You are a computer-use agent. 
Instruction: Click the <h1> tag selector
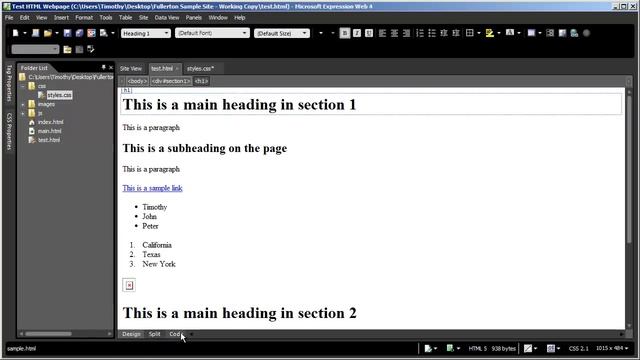point(201,81)
